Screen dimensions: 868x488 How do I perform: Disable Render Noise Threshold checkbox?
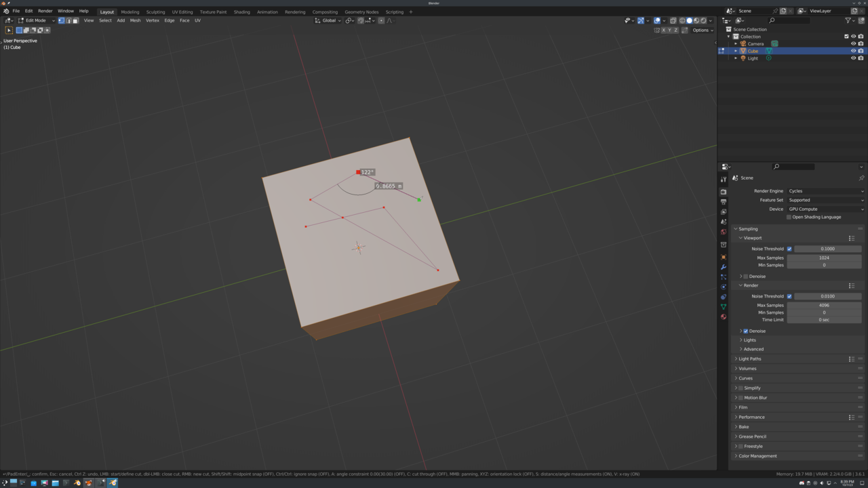789,296
